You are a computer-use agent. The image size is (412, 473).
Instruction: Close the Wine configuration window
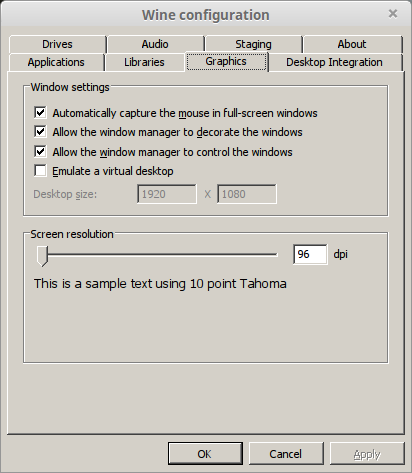coord(393,14)
